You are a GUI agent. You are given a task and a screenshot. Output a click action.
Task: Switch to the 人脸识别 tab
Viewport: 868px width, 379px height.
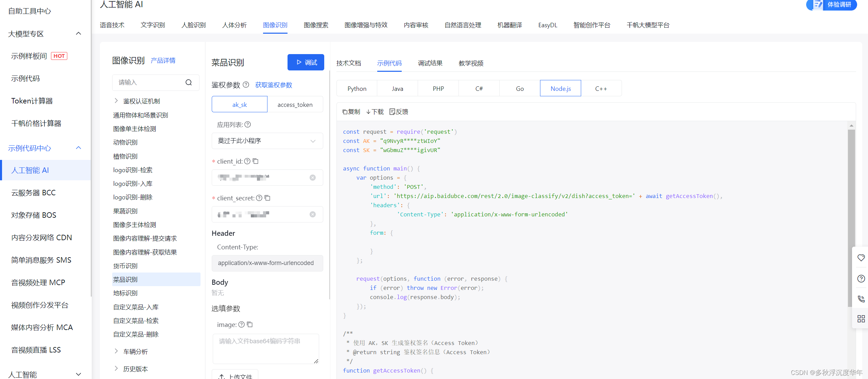click(x=194, y=25)
